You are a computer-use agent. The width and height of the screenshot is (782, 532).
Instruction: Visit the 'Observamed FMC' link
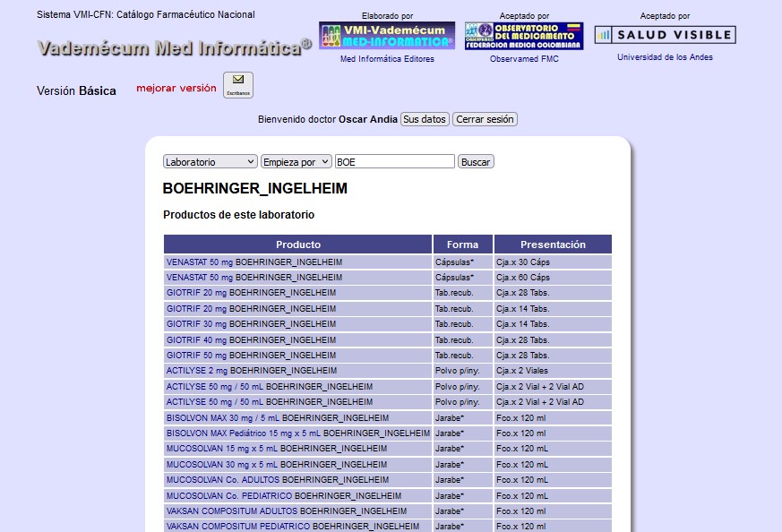pos(524,59)
